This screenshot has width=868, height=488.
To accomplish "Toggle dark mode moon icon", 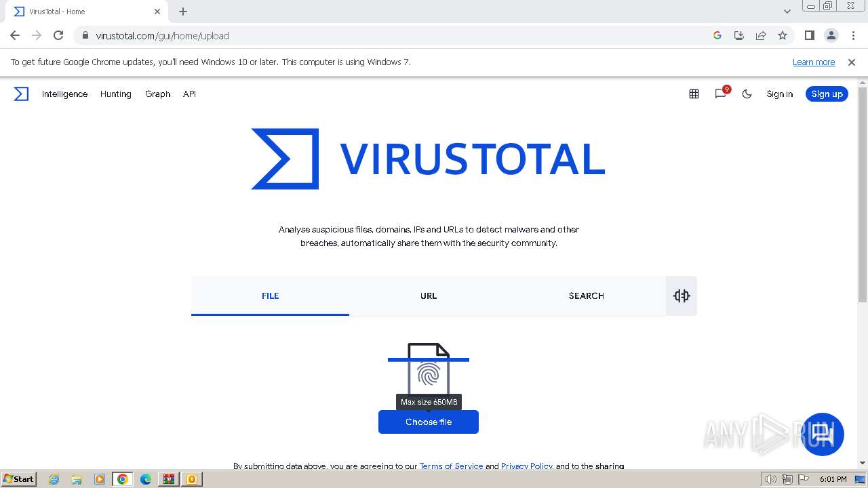I will click(747, 94).
